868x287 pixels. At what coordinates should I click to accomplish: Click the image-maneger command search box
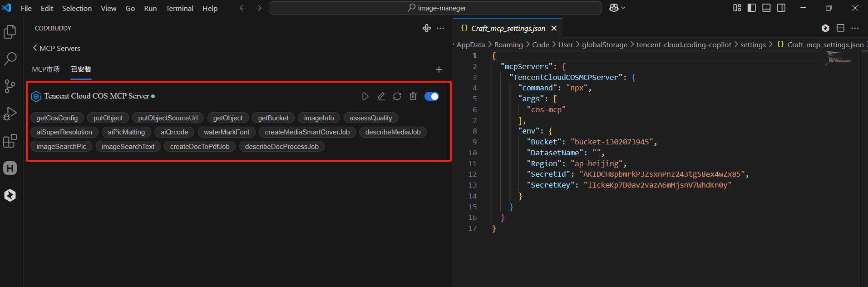tap(436, 8)
